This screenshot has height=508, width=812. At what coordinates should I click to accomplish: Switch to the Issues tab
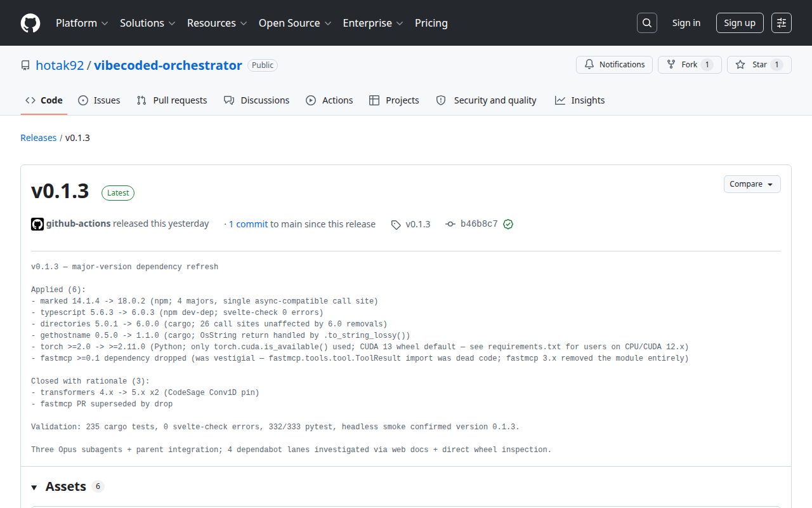(x=99, y=100)
